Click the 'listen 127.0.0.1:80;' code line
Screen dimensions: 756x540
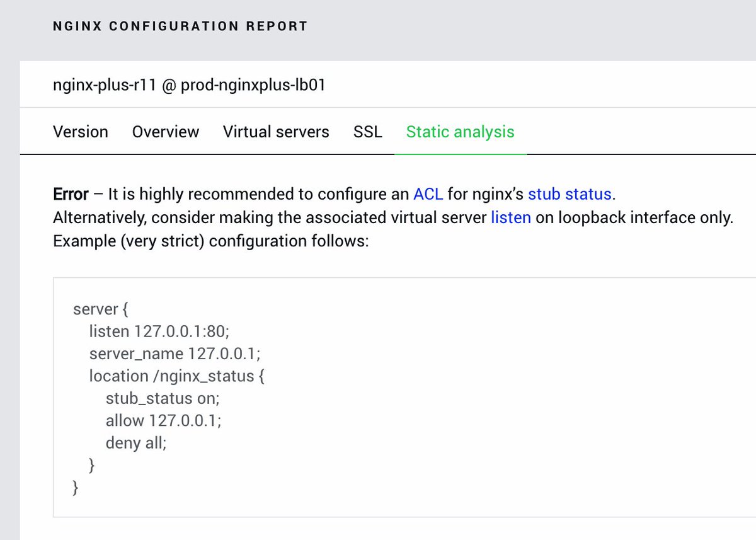(x=159, y=331)
